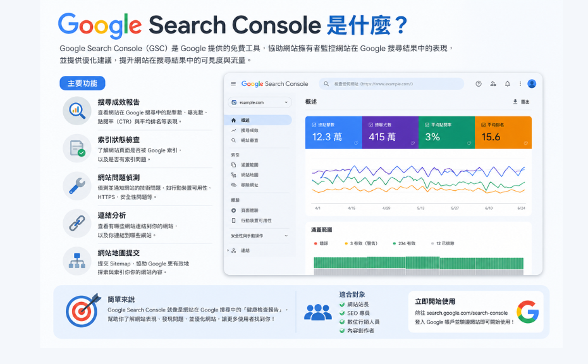Screen dimensions: 588x364
Task: Click the crossed-eye icon for 移除網址
Action: coord(234,185)
